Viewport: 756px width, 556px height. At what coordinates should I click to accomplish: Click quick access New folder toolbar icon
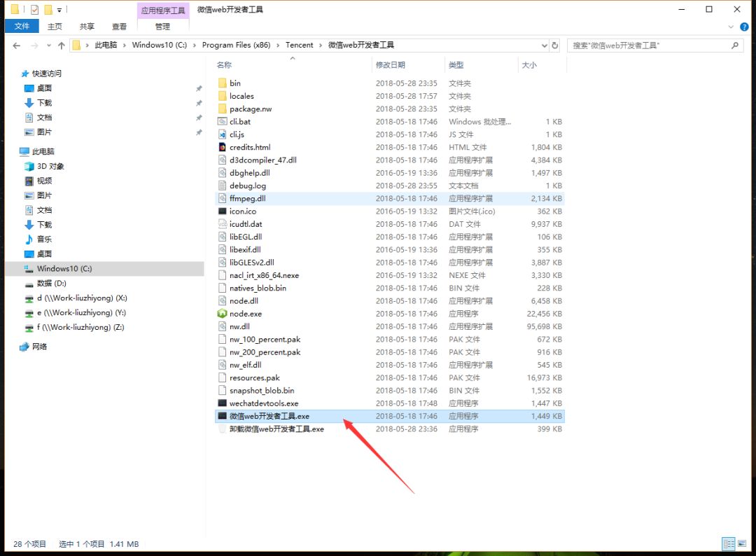[x=48, y=10]
